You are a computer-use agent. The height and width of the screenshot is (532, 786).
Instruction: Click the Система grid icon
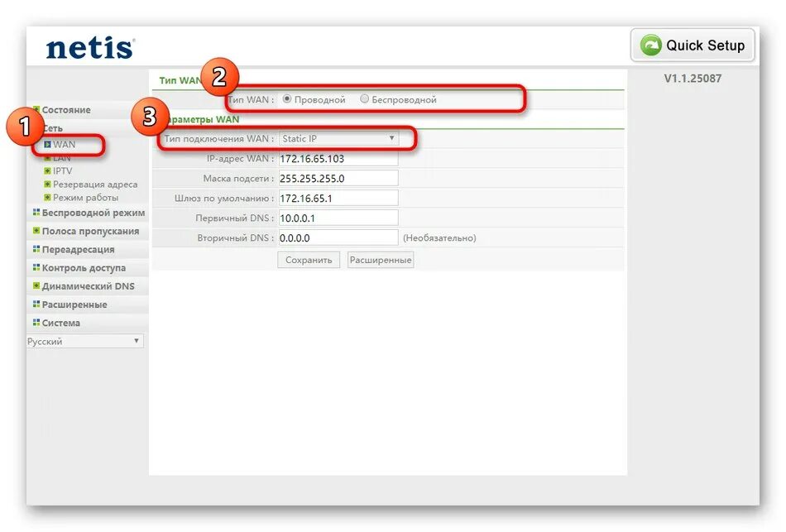pyautogui.click(x=36, y=323)
